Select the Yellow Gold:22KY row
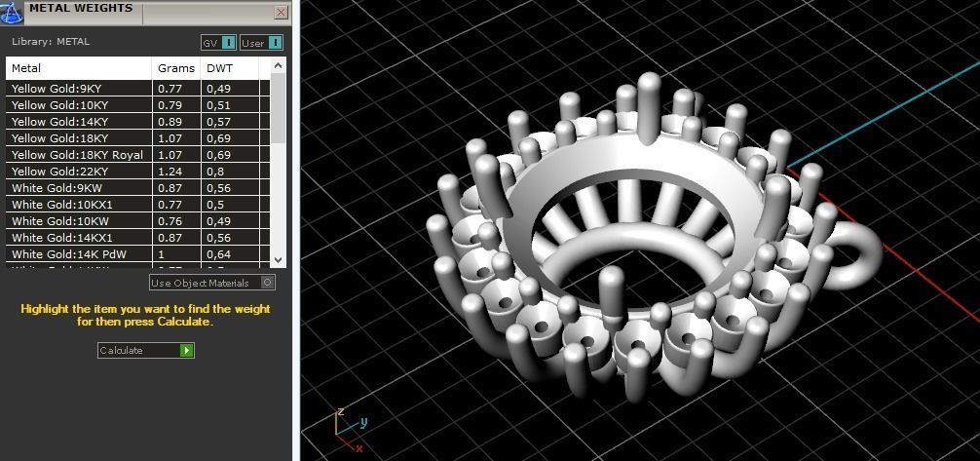This screenshot has width=980, height=461. click(138, 171)
